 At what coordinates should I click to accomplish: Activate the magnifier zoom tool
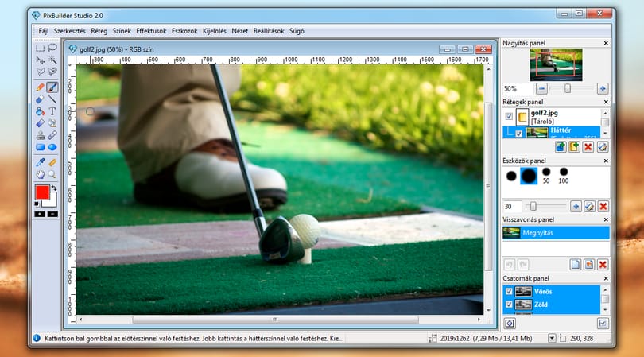[52, 175]
